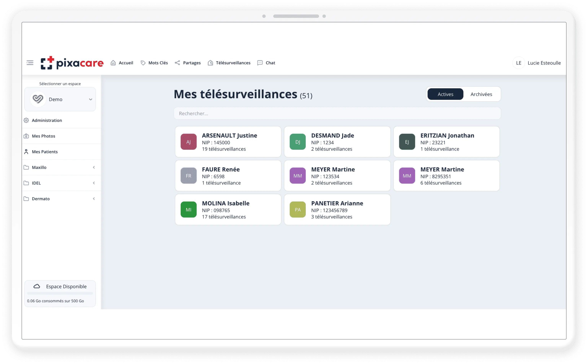Click "17 télésurveillances" text
The image size is (588, 364).
[x=224, y=217]
